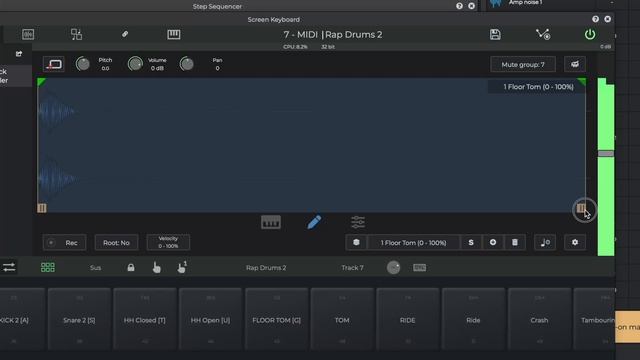The width and height of the screenshot is (640, 360).
Task: Trigger the FLOOR TOM [G] pad
Action: [x=276, y=319]
